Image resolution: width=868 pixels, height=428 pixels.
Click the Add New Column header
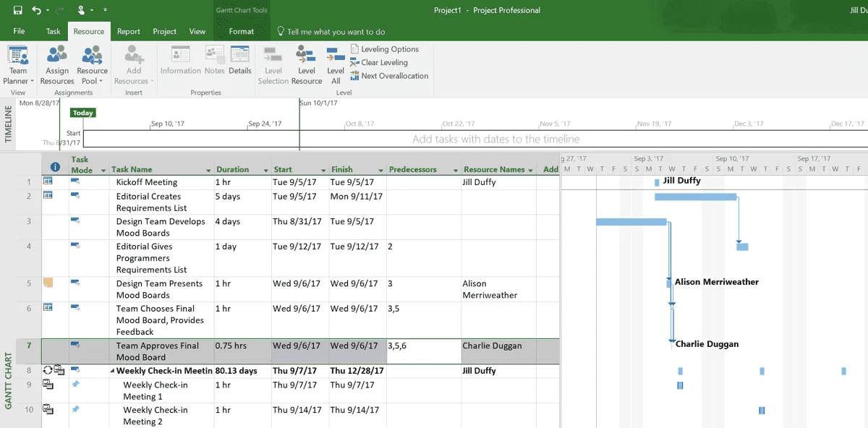point(550,169)
